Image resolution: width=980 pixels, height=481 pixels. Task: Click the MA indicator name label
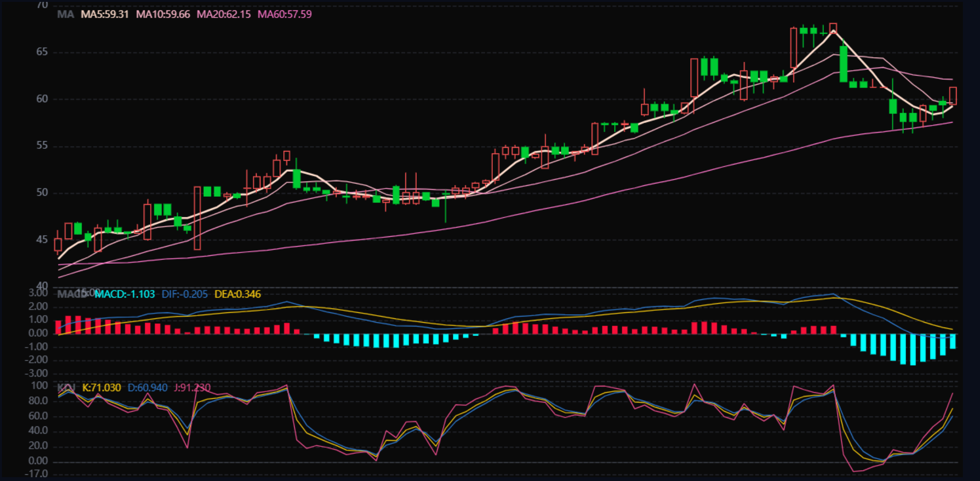[66, 14]
